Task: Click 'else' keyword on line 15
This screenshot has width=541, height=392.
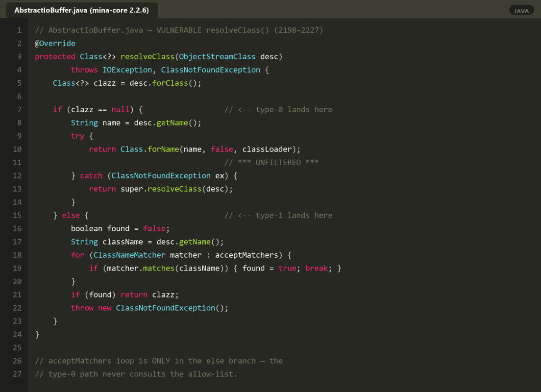Action: 71,215
